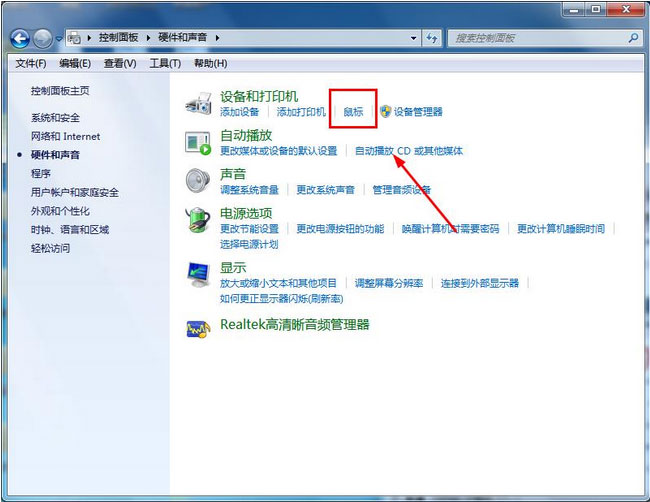The height and width of the screenshot is (502, 650).
Task: Open the 工具(T) menu
Action: [165, 63]
